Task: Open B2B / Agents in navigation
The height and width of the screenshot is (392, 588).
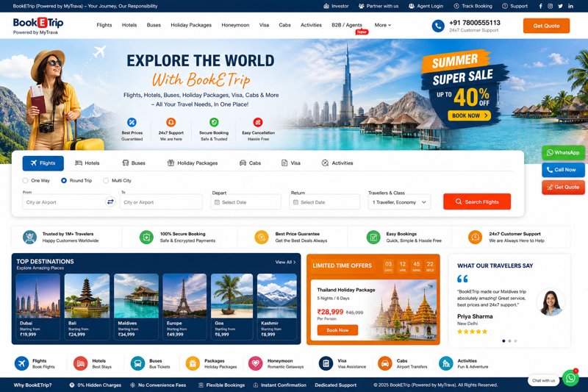Action: point(347,25)
